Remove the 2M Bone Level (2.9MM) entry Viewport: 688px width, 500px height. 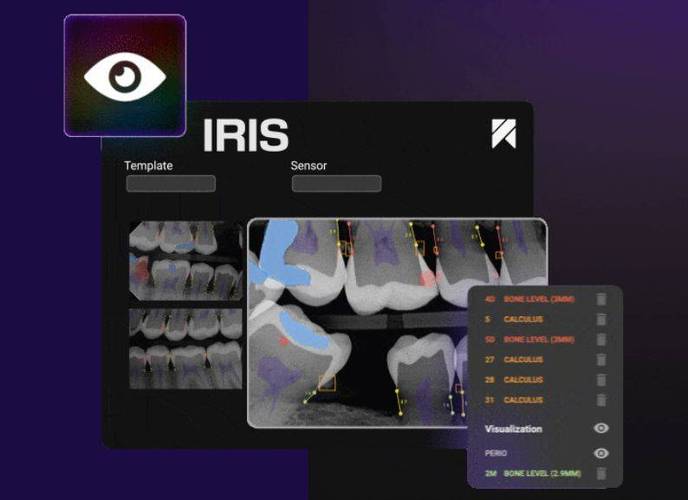(601, 472)
